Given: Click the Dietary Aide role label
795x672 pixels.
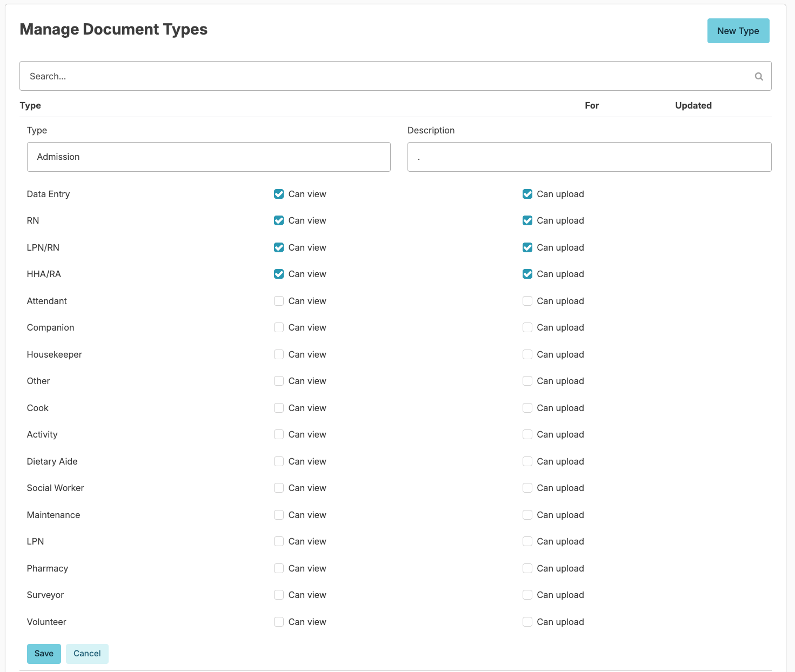Looking at the screenshot, I should click(52, 461).
